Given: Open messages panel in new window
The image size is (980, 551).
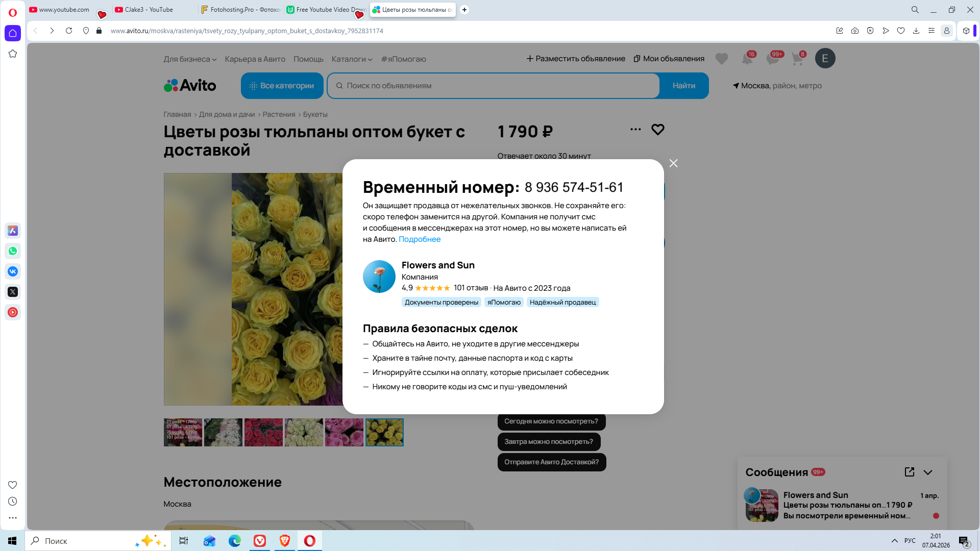Looking at the screenshot, I should pos(909,472).
